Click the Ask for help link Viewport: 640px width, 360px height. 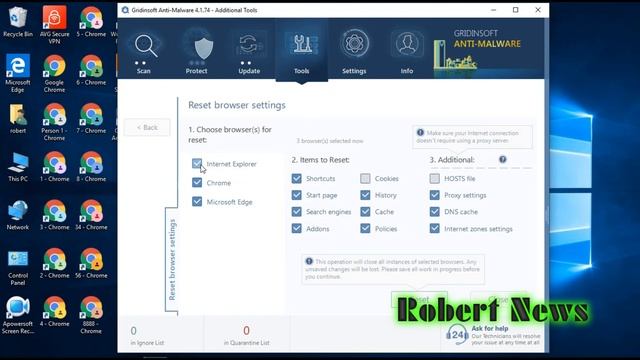point(490,328)
